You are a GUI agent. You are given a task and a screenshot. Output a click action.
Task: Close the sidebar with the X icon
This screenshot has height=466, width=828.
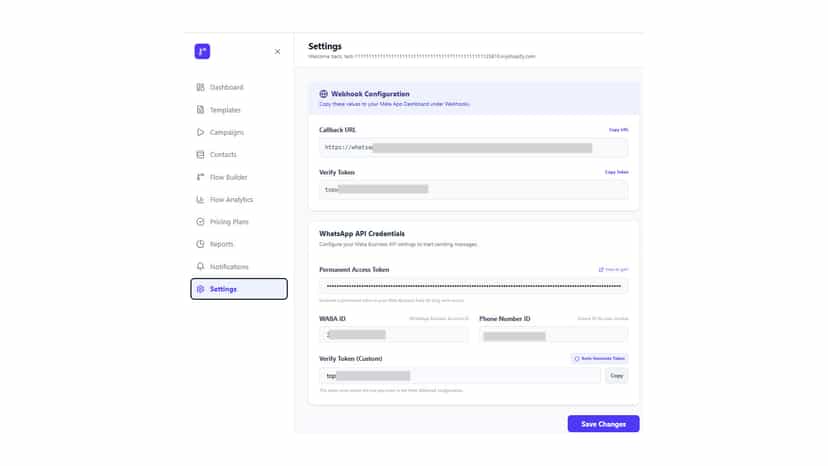[277, 52]
